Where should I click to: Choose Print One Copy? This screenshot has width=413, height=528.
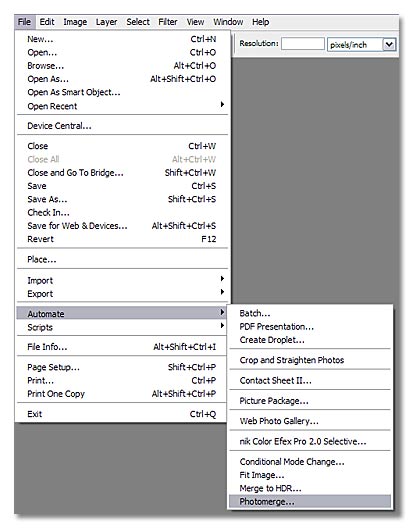point(122,394)
